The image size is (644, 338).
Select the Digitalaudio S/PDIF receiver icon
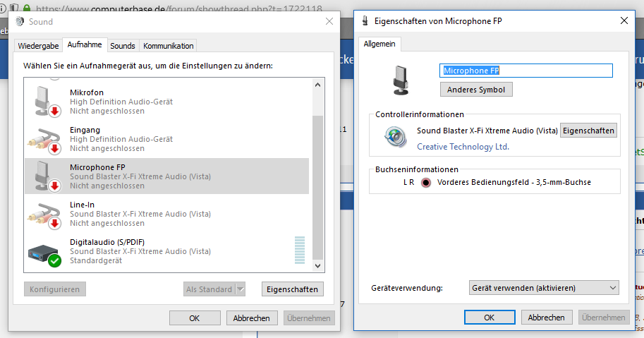click(44, 255)
